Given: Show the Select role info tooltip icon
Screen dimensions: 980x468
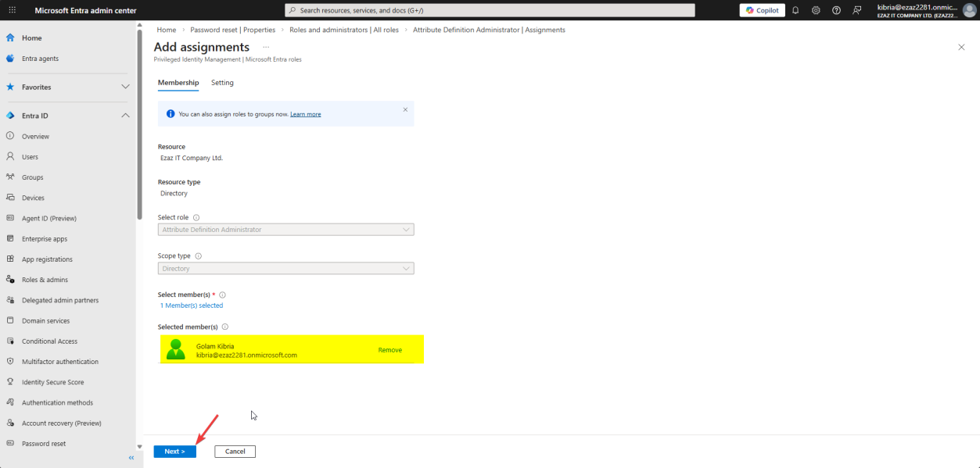Looking at the screenshot, I should point(196,218).
